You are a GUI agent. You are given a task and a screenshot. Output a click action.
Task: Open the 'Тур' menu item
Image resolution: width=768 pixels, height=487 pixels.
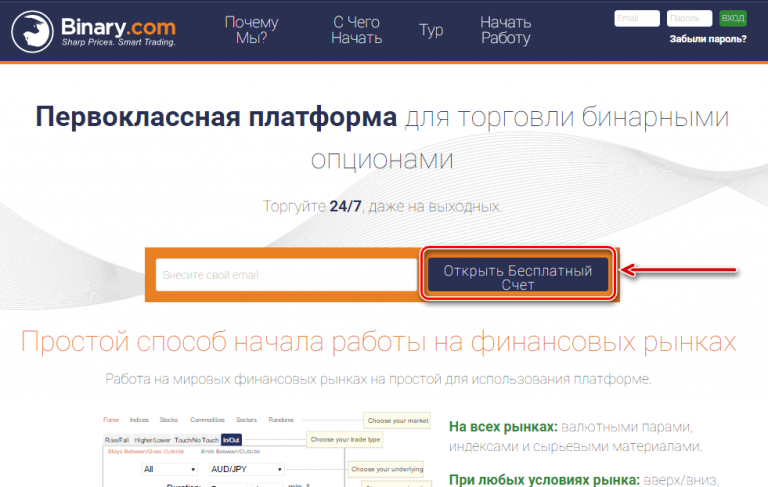click(x=431, y=30)
